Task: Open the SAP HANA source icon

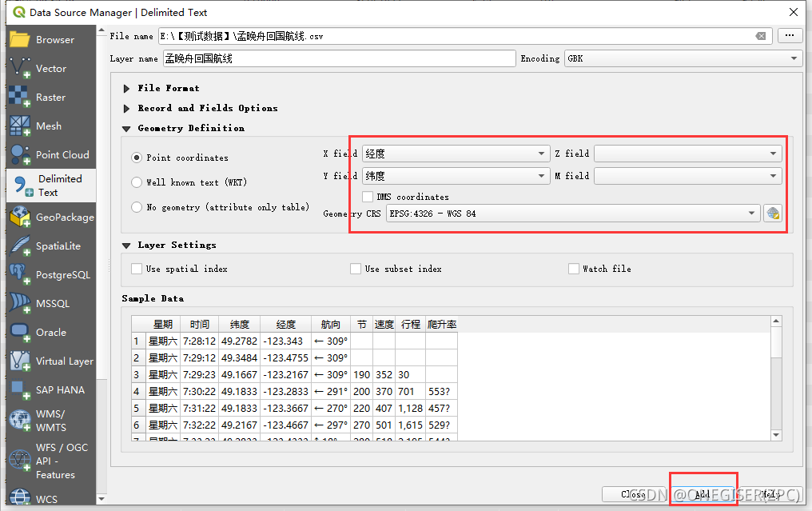Action: [20, 389]
